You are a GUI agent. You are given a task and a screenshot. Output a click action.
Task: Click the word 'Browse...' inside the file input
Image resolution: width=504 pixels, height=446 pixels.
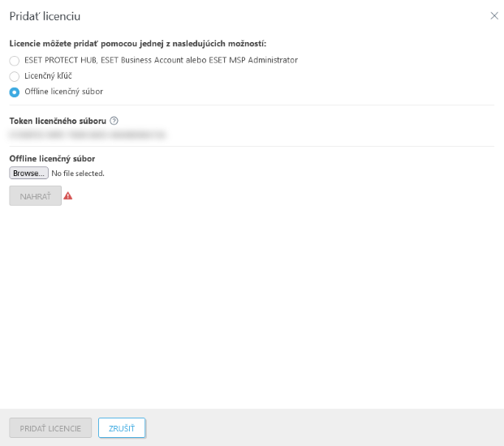(29, 173)
